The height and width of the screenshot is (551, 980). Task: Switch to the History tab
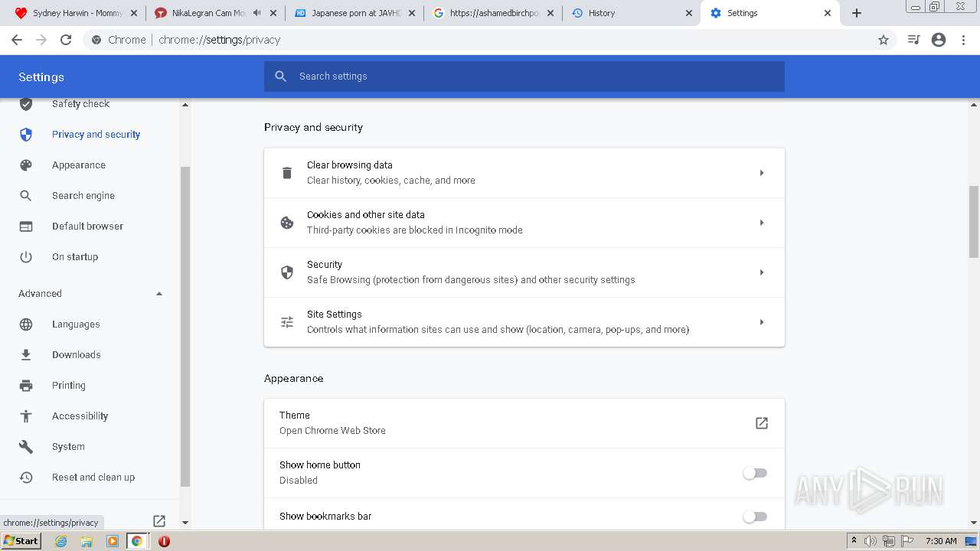[x=632, y=13]
